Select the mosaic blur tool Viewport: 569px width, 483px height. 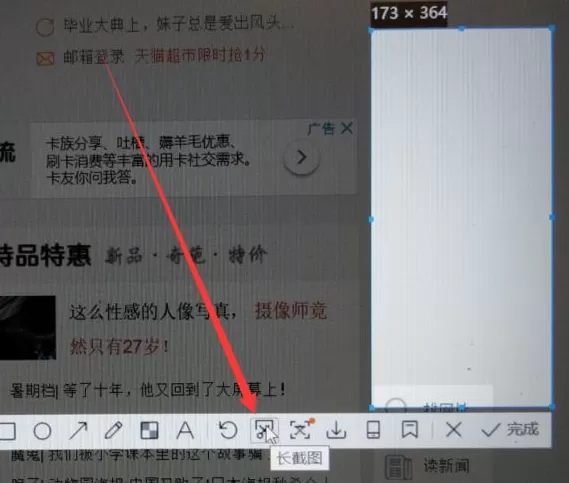pyautogui.click(x=150, y=431)
